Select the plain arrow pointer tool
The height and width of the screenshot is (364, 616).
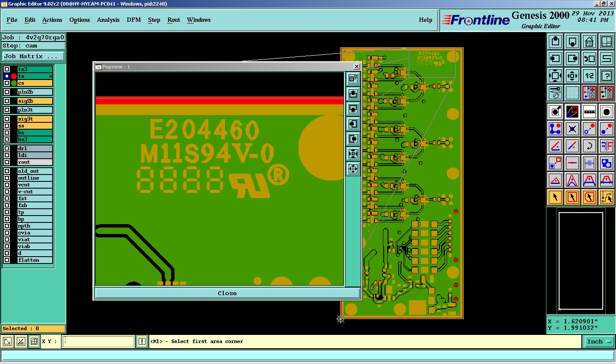coord(555,197)
